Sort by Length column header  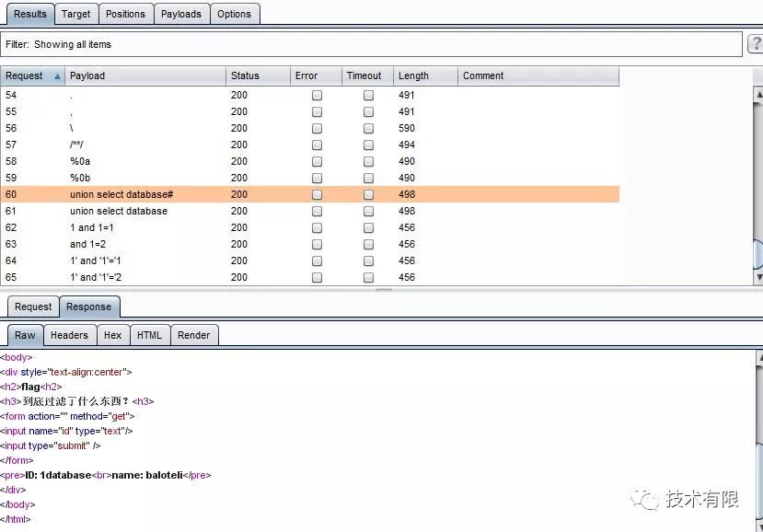[425, 75]
